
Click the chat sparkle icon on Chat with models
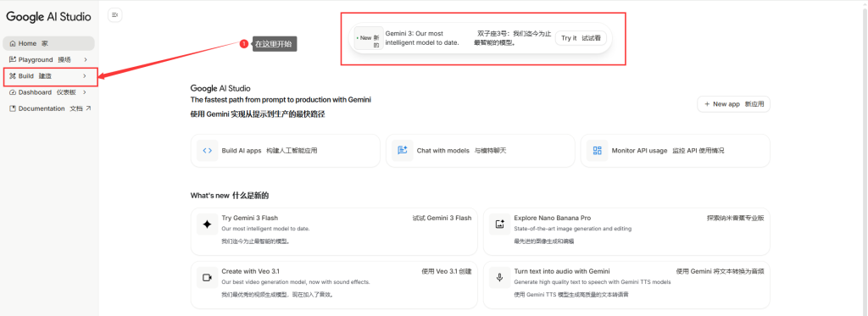pyautogui.click(x=403, y=151)
